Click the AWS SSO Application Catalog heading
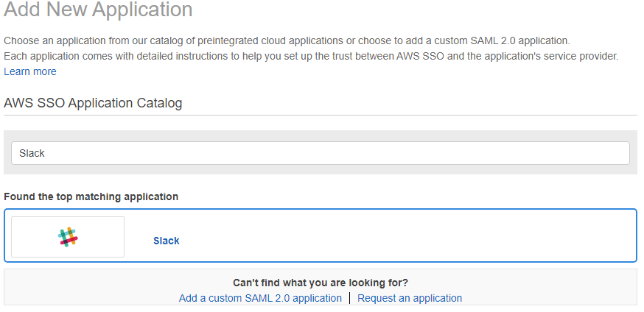Screen dimensions: 644x312 click(x=93, y=102)
